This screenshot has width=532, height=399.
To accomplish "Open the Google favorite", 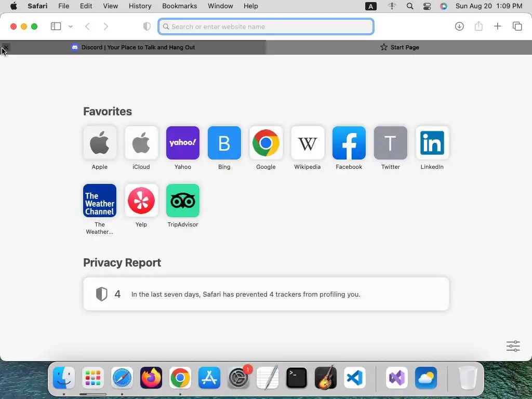I will pos(265,143).
